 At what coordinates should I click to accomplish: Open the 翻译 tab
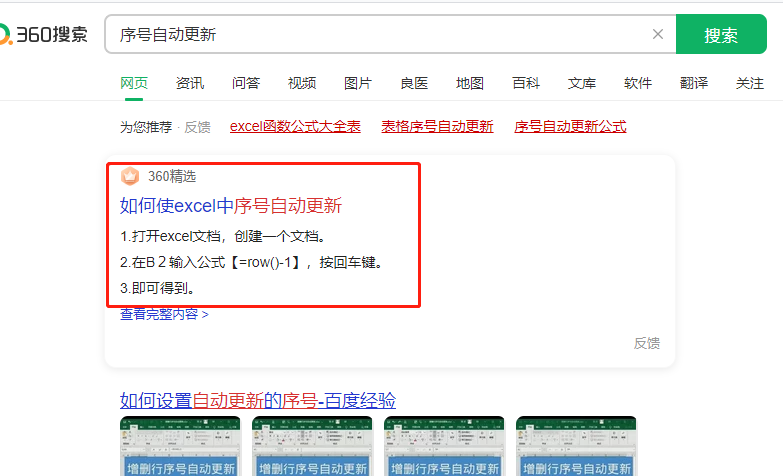click(694, 83)
